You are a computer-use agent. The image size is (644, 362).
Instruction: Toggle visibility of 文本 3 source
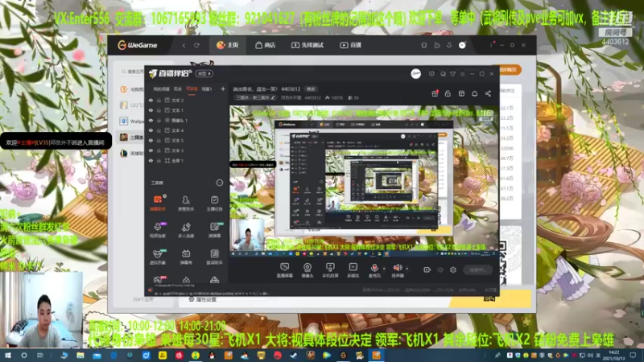pyautogui.click(x=151, y=150)
